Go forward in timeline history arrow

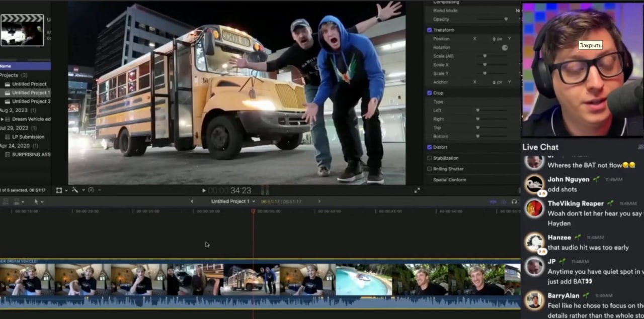point(319,201)
